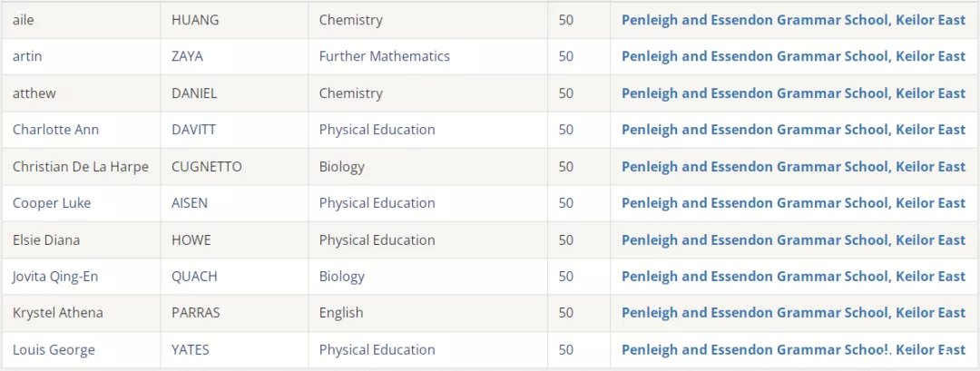Image resolution: width=980 pixels, height=371 pixels.
Task: Open school link in YATES row
Action: [793, 349]
